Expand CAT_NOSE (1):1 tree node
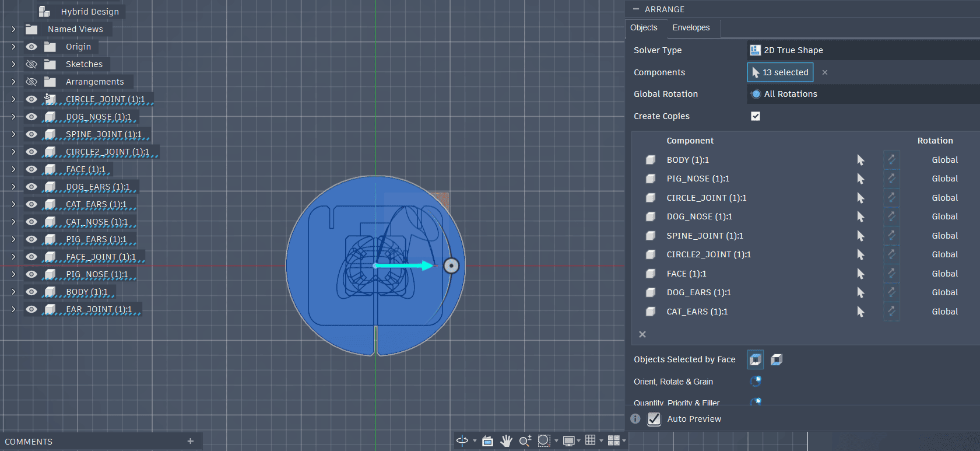The width and height of the screenshot is (980, 451). pyautogui.click(x=13, y=222)
